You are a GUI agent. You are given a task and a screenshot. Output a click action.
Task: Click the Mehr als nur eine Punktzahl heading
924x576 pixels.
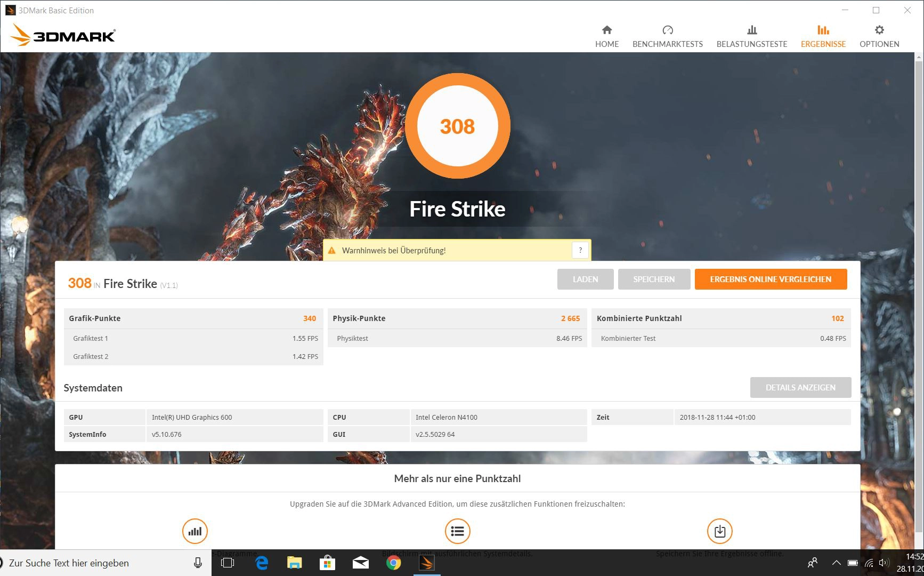(457, 478)
